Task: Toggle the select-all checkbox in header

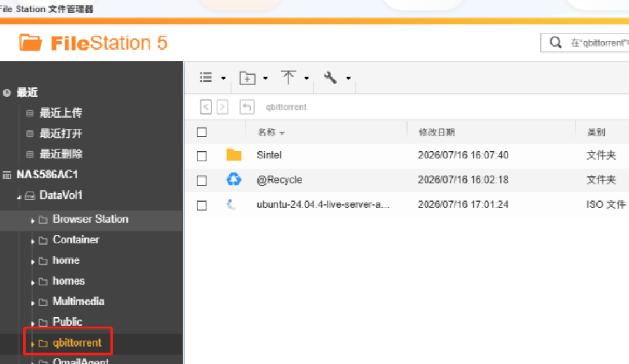Action: point(202,132)
